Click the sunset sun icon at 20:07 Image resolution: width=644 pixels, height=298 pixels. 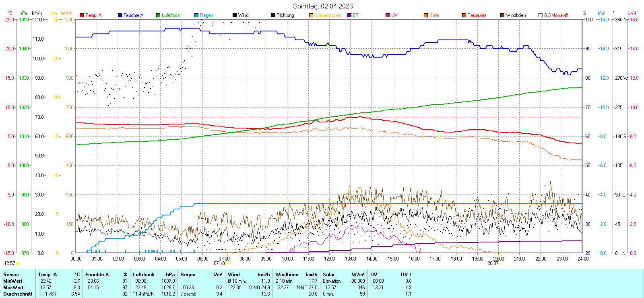coord(501,264)
